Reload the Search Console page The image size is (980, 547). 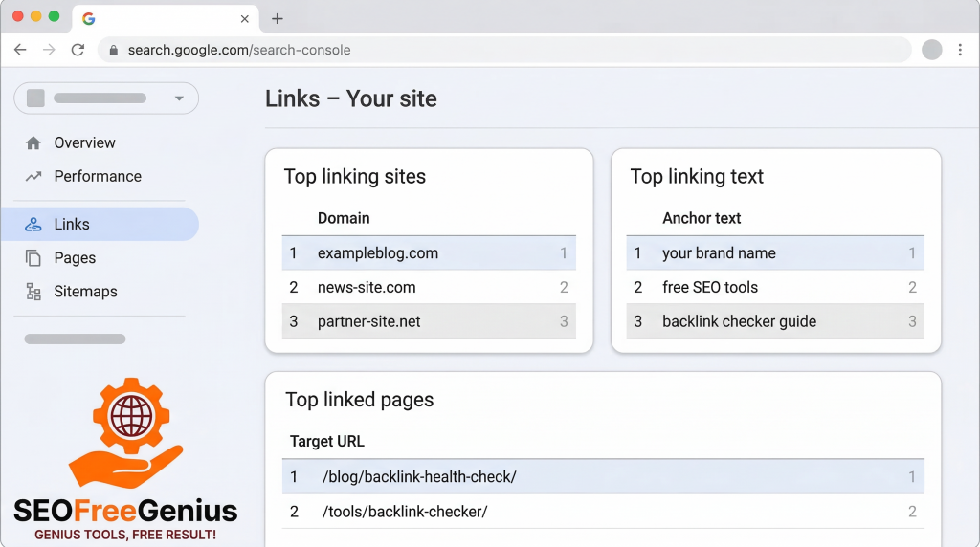click(78, 50)
